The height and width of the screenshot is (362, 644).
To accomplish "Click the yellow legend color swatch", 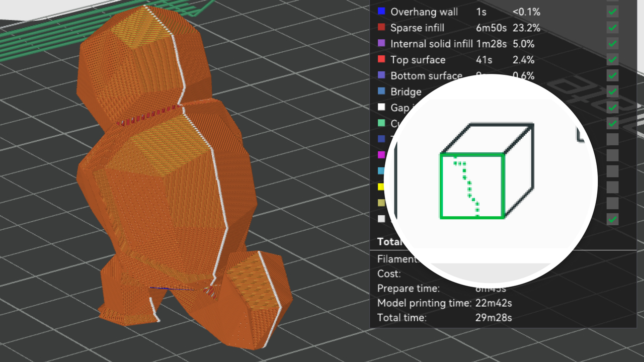I will coord(381,187).
